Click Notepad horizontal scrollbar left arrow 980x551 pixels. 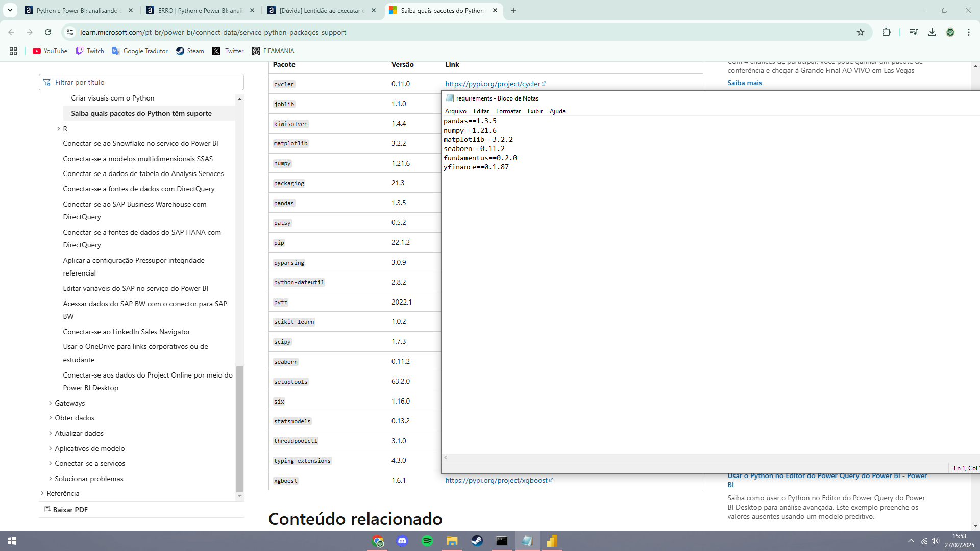(446, 458)
